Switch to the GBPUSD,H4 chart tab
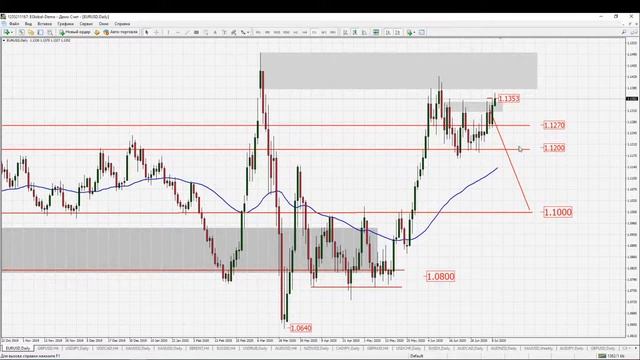Image resolution: width=640 pixels, height=360 pixels. (x=48, y=348)
